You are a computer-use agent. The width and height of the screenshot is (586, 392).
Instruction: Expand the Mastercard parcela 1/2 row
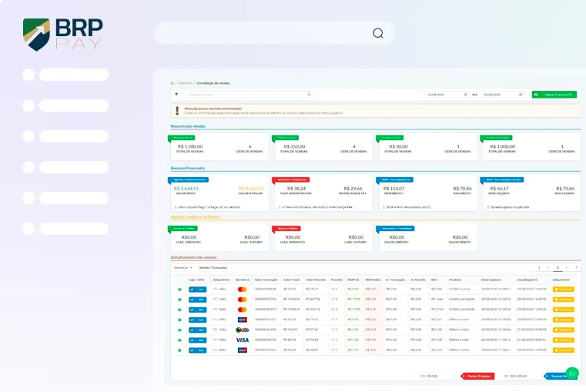pyautogui.click(x=179, y=300)
